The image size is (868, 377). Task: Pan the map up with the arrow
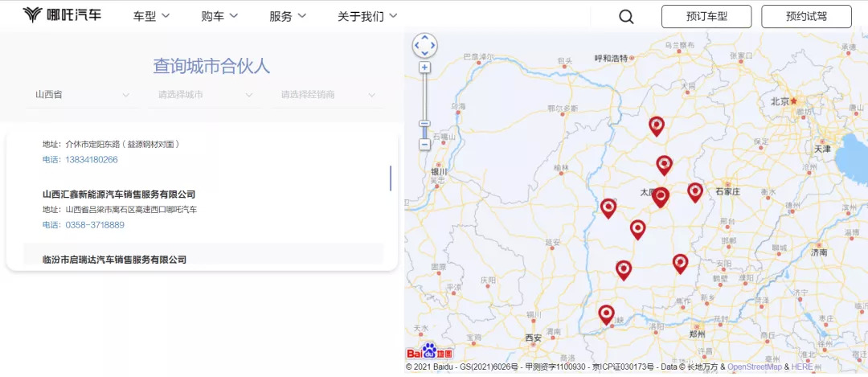pos(424,37)
